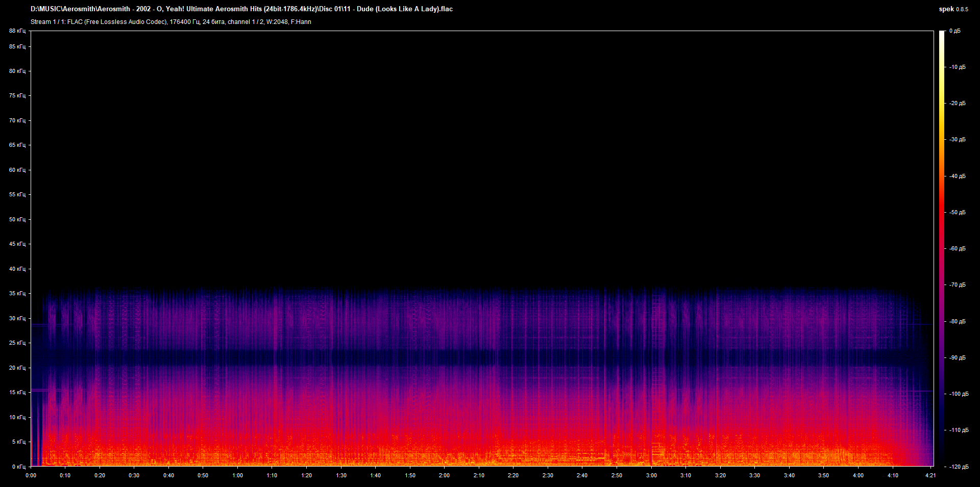Click the 60 кГц frequency axis label
980x487 pixels.
[17, 170]
